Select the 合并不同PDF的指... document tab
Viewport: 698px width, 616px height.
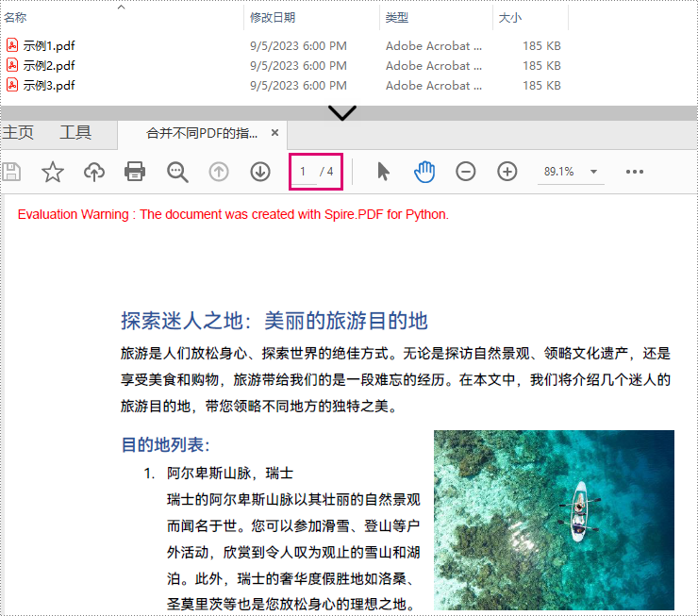[202, 133]
